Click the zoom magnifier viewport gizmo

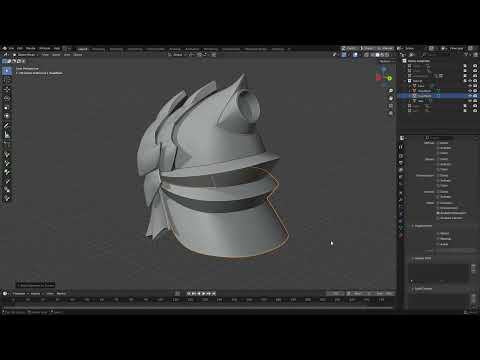click(x=391, y=91)
